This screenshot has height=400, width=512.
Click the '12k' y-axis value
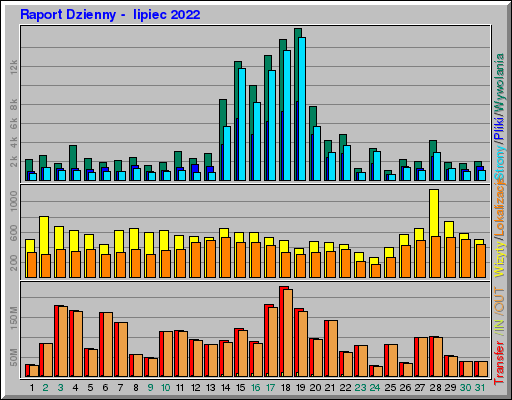click(14, 67)
